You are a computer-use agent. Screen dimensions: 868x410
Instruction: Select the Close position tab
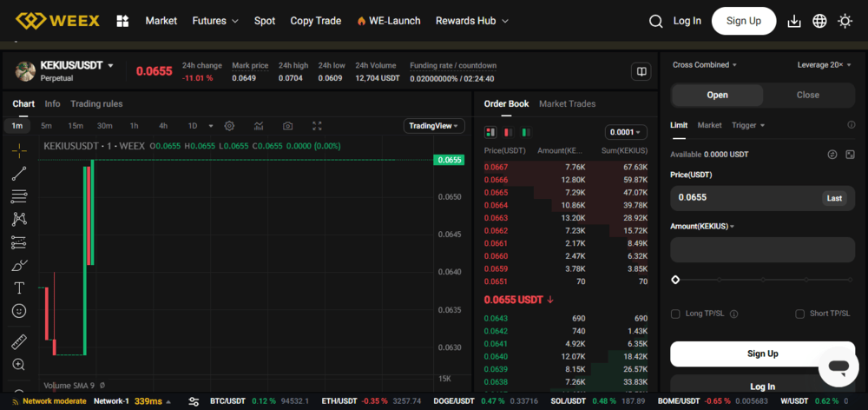807,95
